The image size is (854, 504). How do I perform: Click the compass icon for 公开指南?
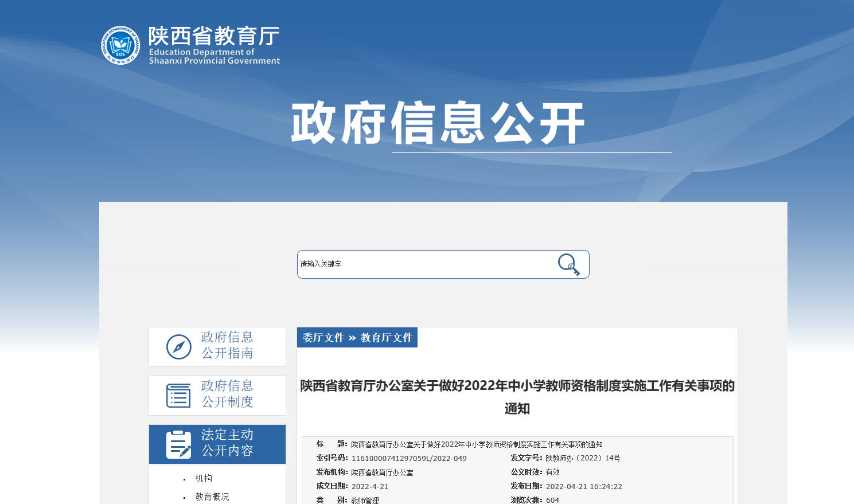coord(178,347)
